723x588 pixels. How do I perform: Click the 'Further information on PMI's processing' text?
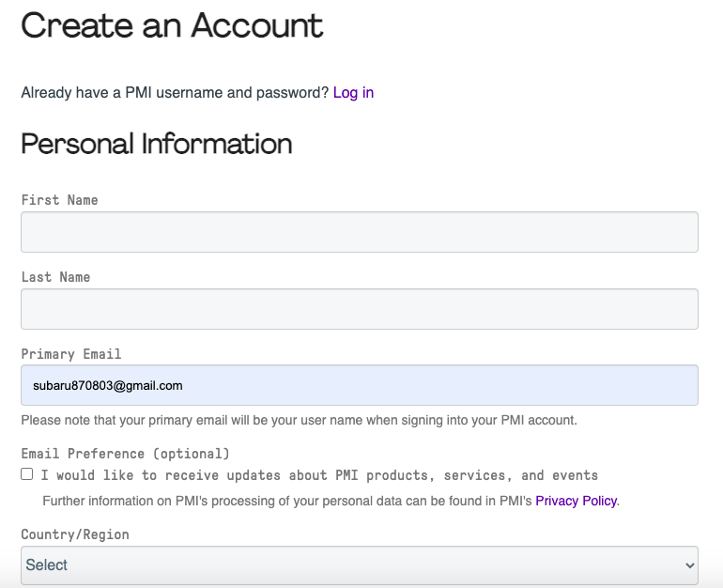[x=287, y=501]
